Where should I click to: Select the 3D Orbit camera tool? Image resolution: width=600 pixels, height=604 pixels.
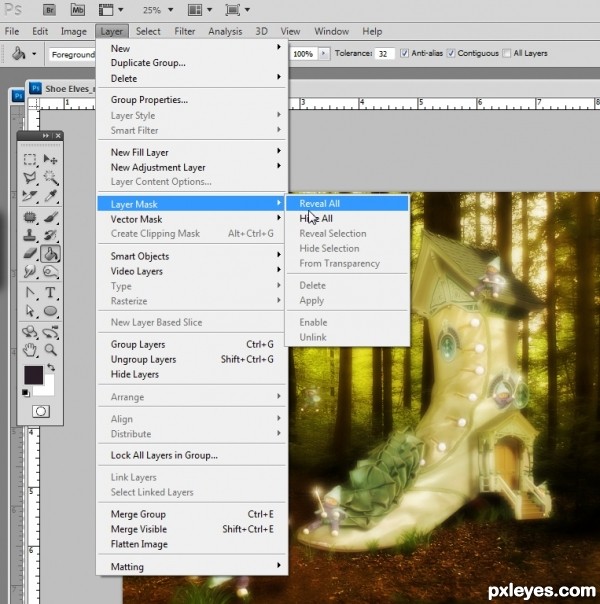[x=50, y=332]
